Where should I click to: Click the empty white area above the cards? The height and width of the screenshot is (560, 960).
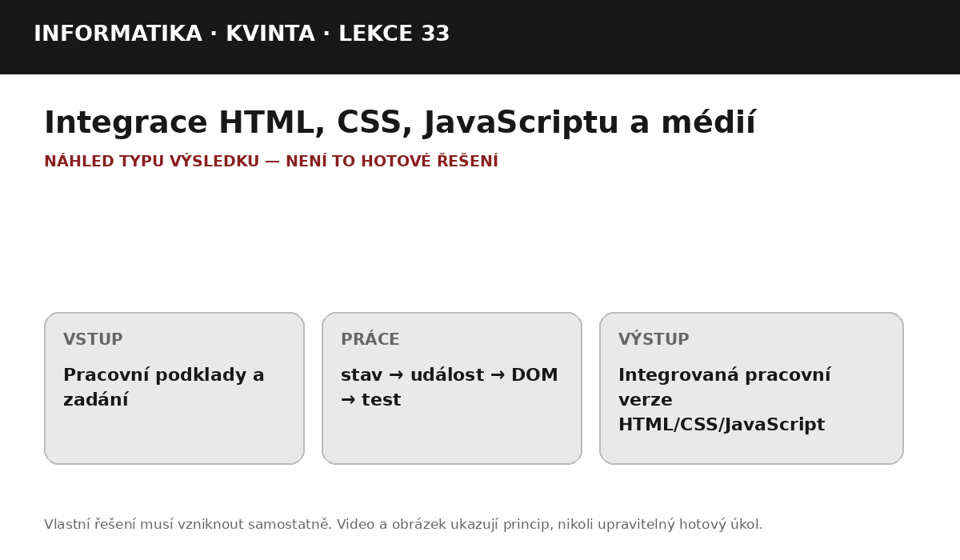(x=480, y=240)
